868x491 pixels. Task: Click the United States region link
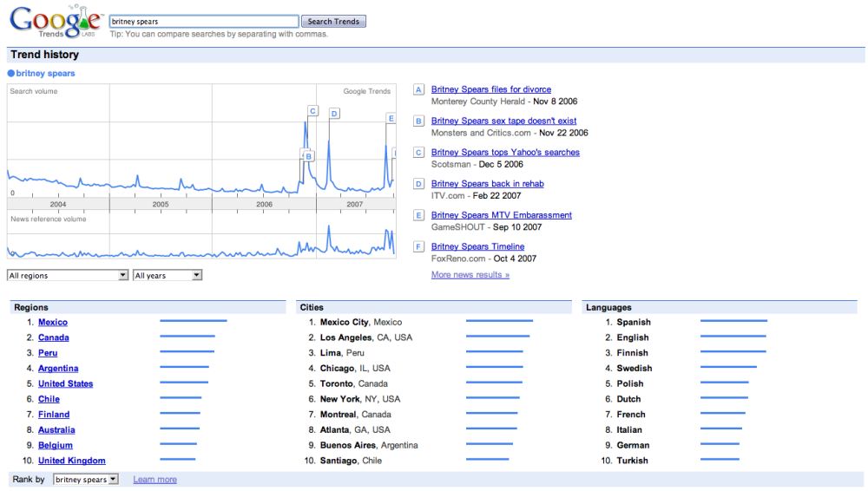(65, 383)
